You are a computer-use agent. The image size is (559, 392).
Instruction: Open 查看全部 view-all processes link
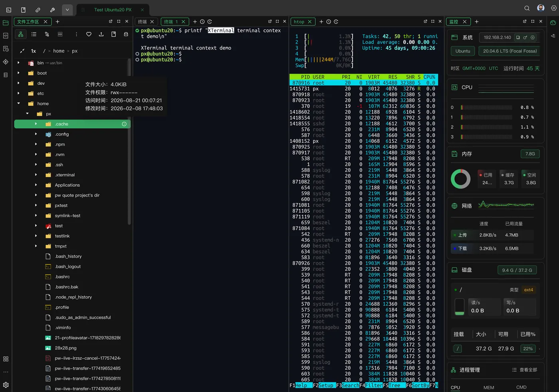[525, 370]
